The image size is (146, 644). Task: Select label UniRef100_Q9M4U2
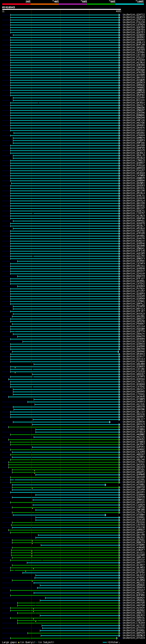[x=134, y=85]
